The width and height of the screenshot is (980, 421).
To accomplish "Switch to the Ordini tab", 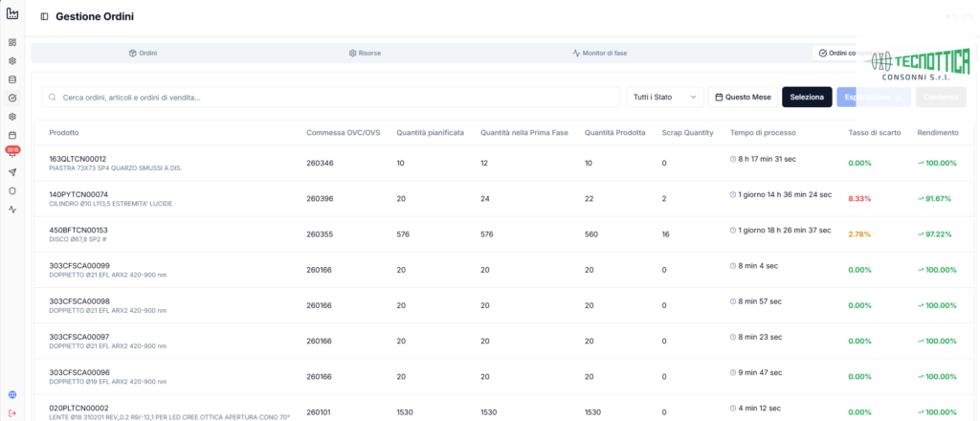I will (x=143, y=53).
